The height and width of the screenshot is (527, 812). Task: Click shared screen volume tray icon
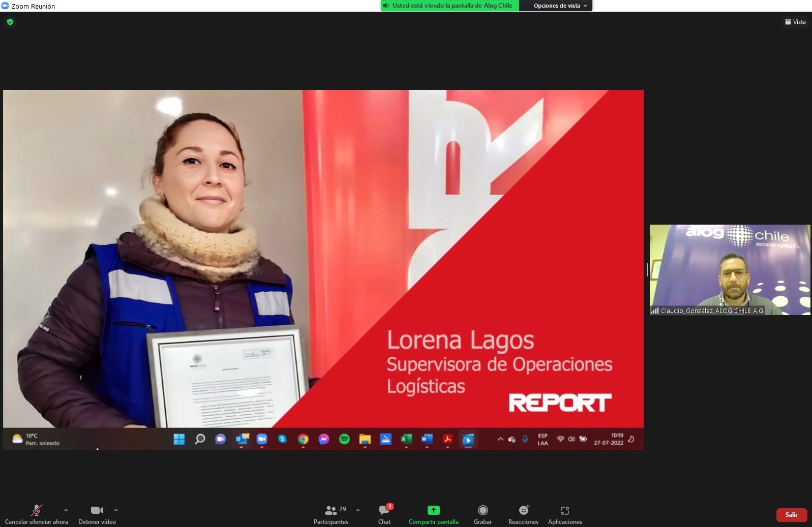pos(572,439)
